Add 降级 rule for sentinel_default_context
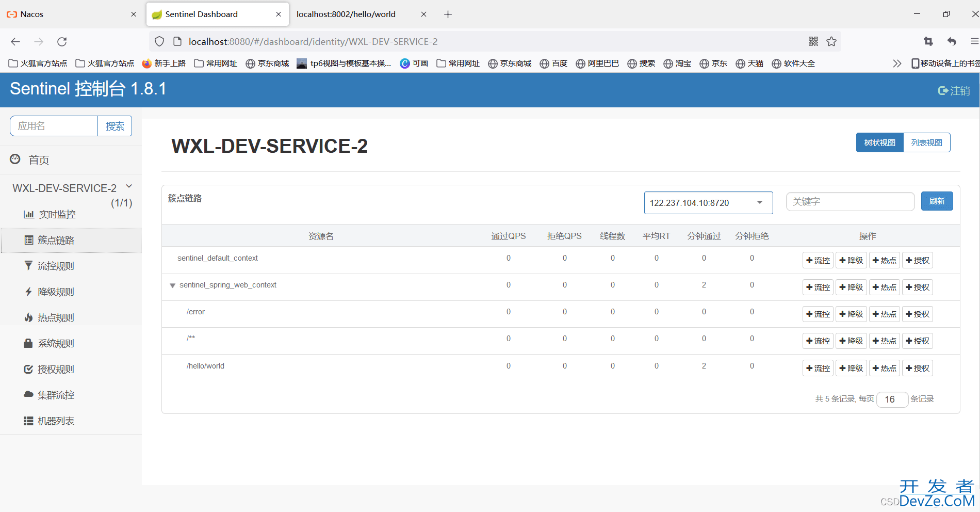 tap(851, 261)
